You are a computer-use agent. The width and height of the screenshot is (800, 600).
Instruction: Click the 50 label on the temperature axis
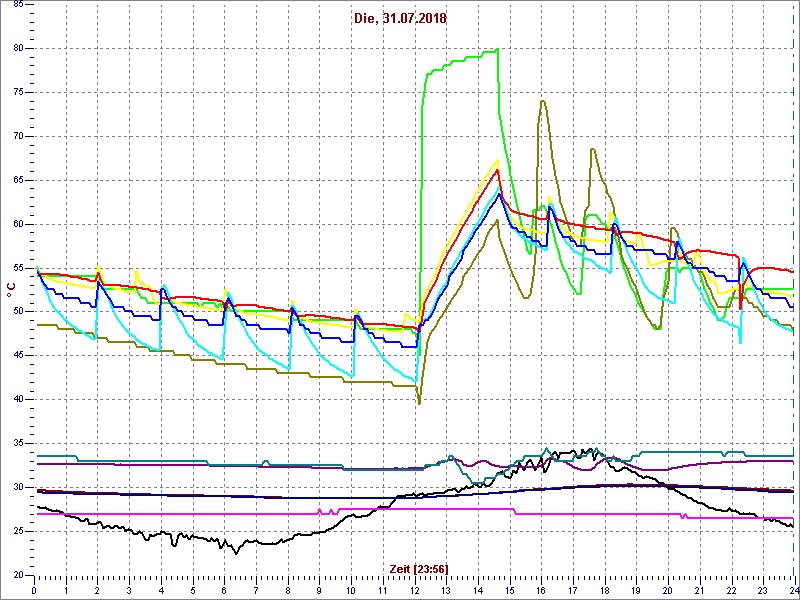[17, 311]
